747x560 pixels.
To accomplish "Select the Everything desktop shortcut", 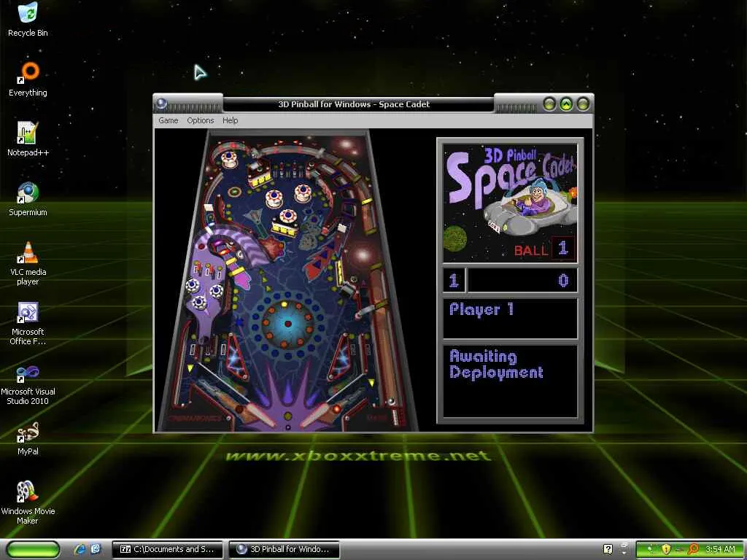I will [x=28, y=79].
